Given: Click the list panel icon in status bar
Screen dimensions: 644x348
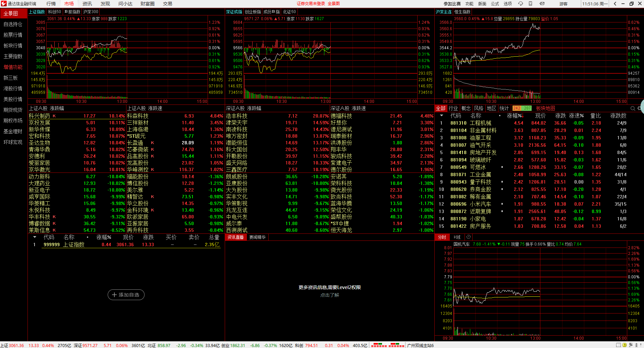Looking at the screenshot, I should [619, 345].
